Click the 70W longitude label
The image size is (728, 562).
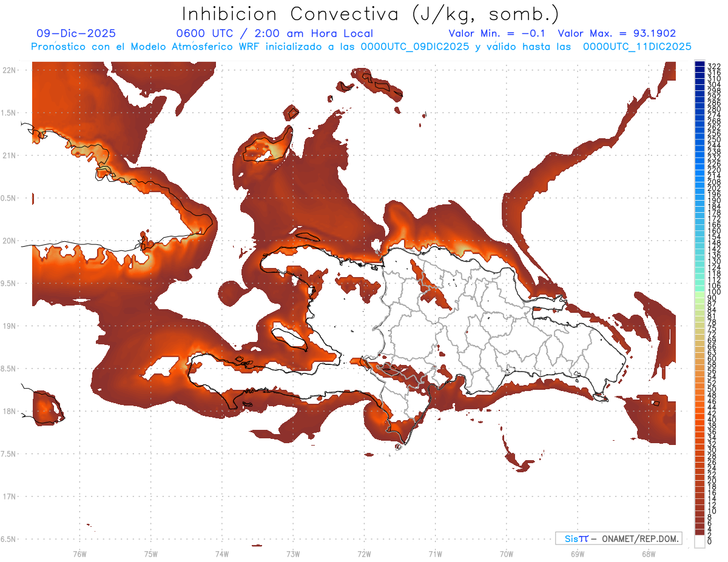click(x=507, y=554)
